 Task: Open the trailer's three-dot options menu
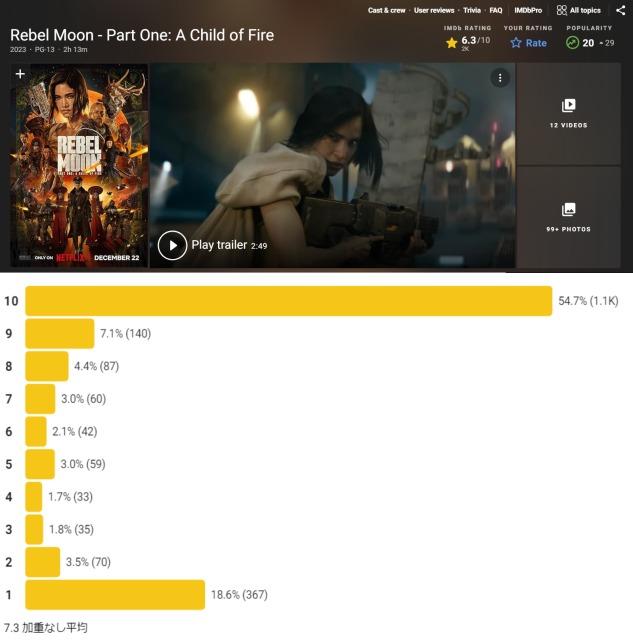(x=499, y=78)
